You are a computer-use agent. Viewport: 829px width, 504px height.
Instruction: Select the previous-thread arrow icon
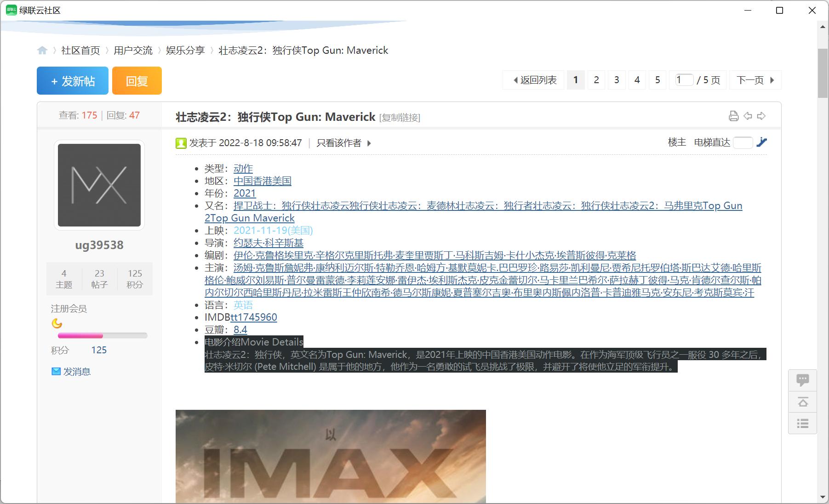[x=747, y=116]
